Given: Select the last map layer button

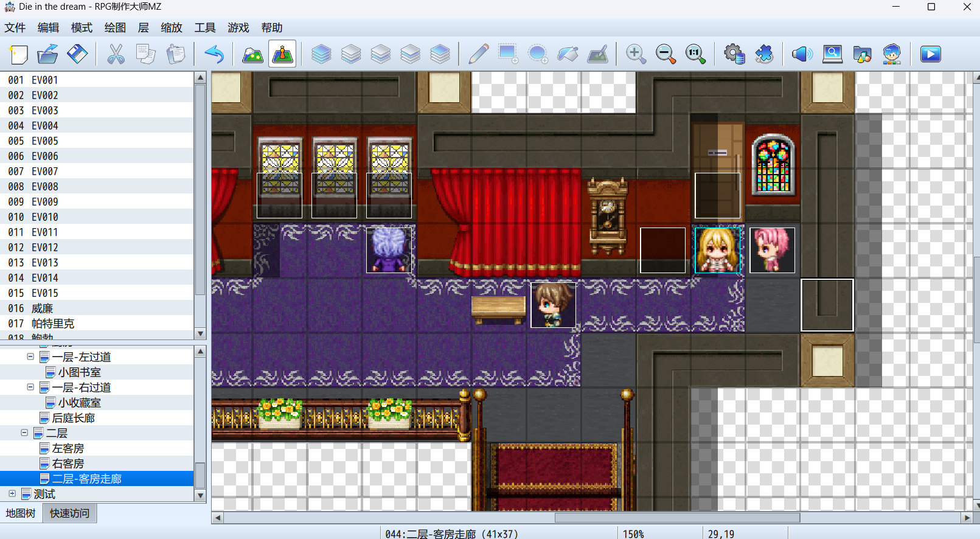Looking at the screenshot, I should pos(440,54).
